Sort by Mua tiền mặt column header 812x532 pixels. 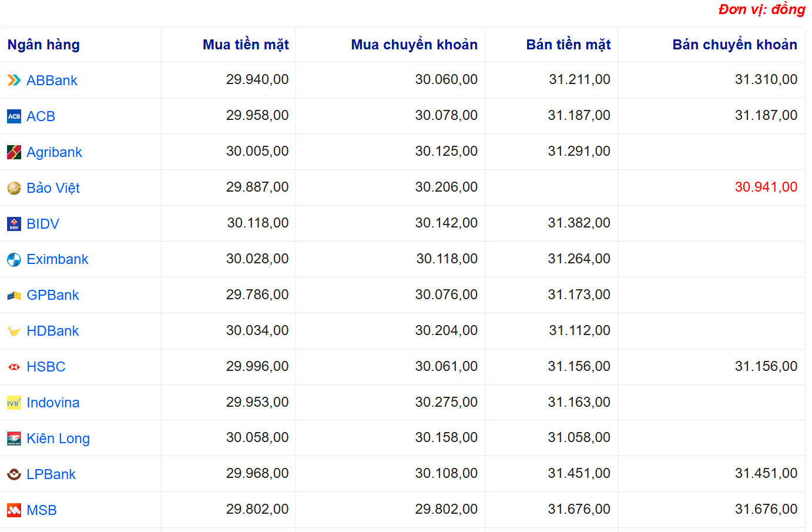pyautogui.click(x=245, y=45)
